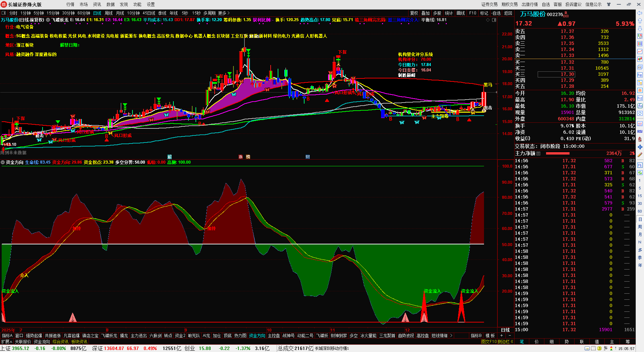Expand the 扩展 panel toggle

(6, 342)
